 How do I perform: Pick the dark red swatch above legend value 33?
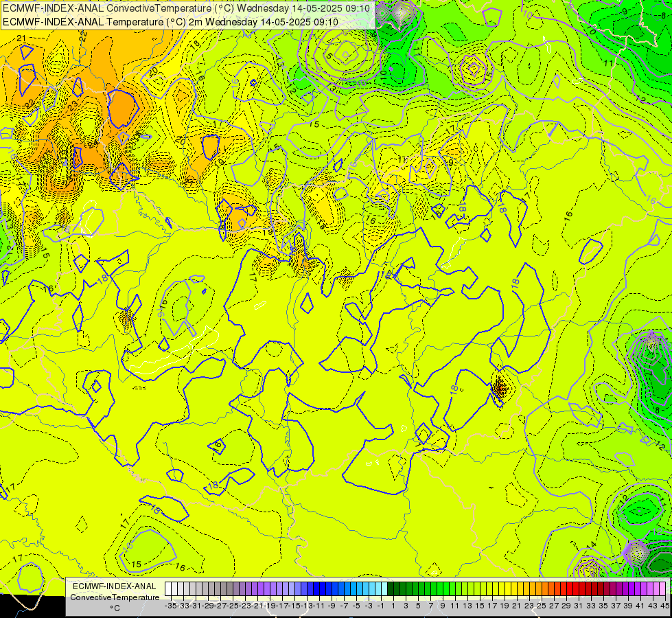[588, 589]
